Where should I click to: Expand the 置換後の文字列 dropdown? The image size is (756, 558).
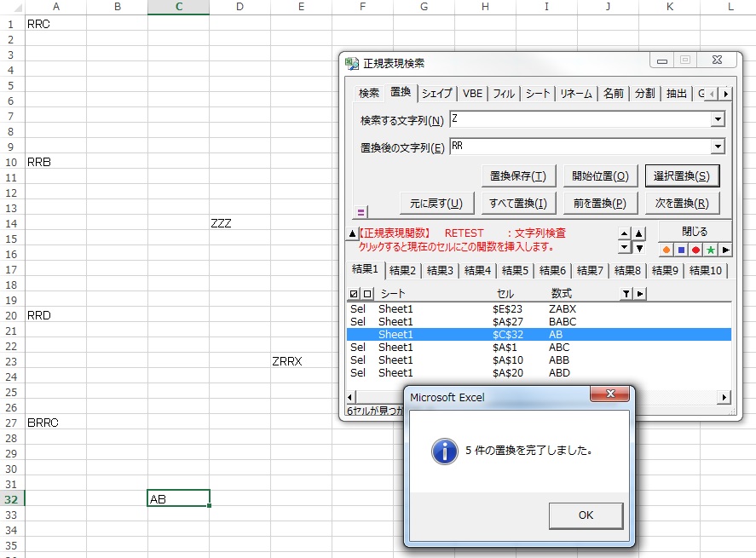718,147
